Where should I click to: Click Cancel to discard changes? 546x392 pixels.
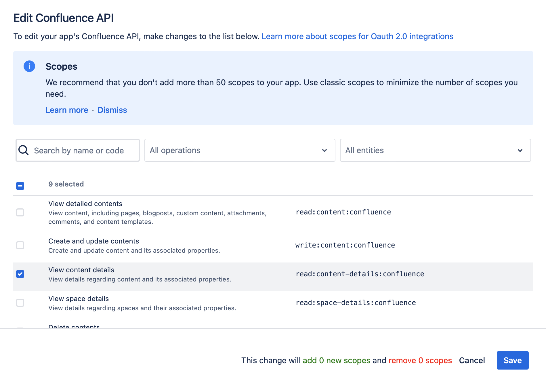471,360
